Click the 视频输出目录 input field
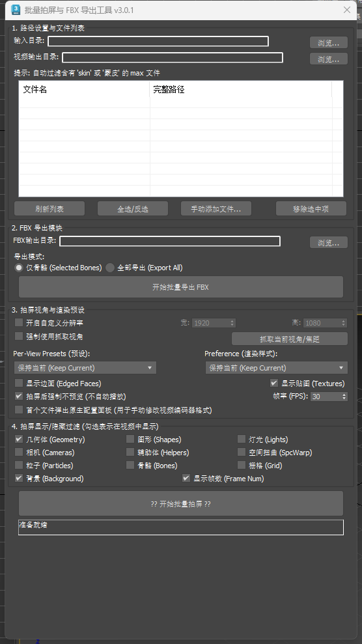This screenshot has width=362, height=644. click(173, 57)
